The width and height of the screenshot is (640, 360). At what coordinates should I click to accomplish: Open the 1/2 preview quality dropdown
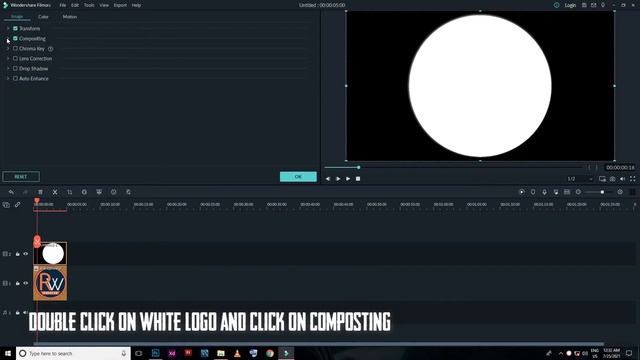(580, 179)
